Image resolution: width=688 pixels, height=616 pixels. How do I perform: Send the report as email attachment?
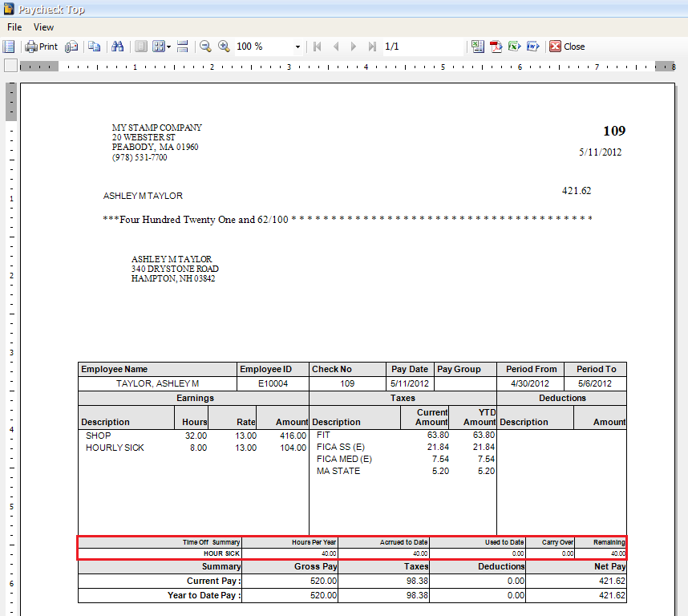click(71, 47)
